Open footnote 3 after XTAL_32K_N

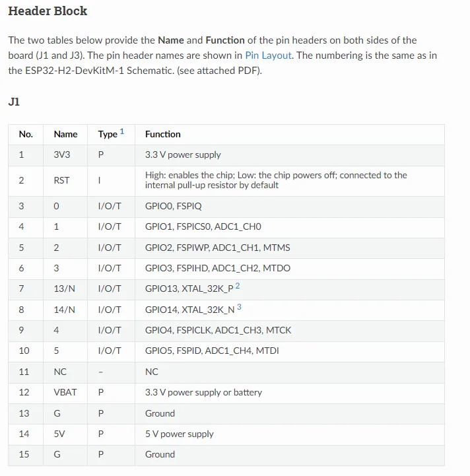[239, 307]
